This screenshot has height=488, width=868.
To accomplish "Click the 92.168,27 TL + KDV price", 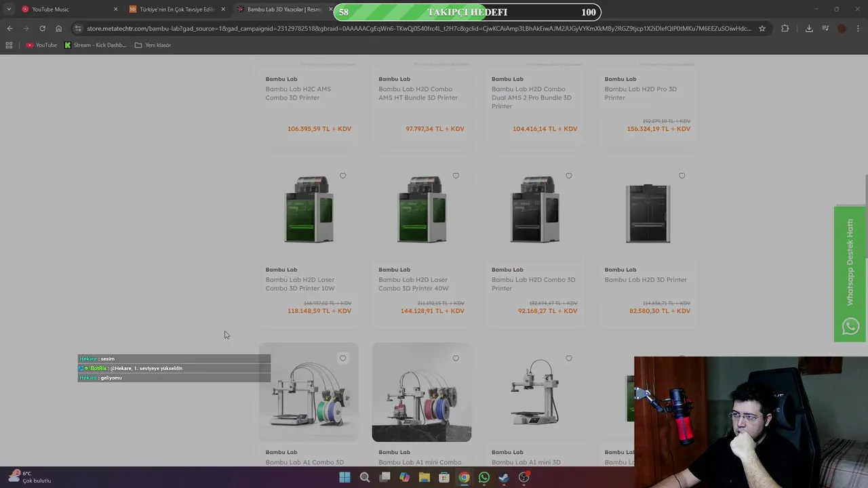I will (x=548, y=311).
